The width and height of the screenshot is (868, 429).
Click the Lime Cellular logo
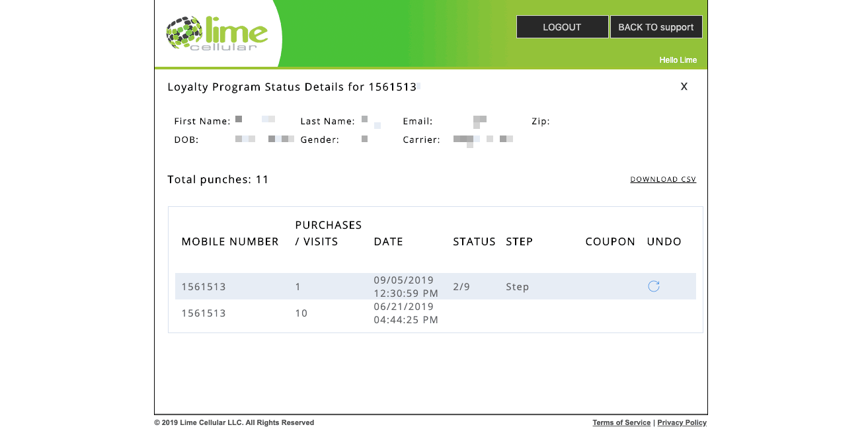pos(217,34)
